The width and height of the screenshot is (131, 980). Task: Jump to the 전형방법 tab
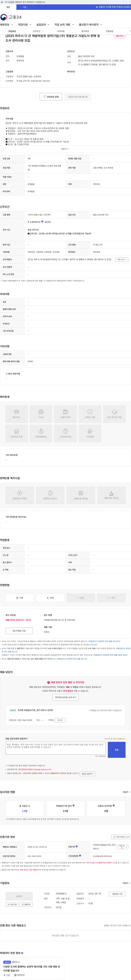(x=109, y=31)
